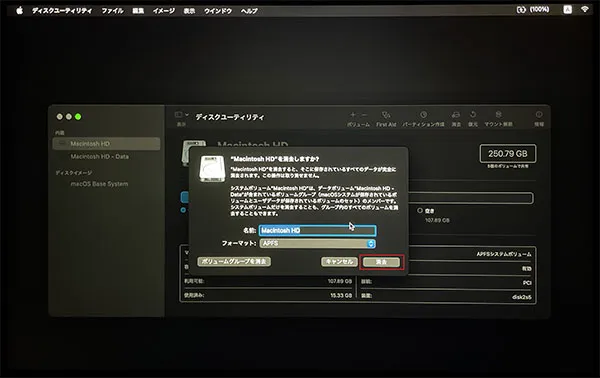Screen dimensions: 600x378
Task: Click the partition (パーティション作成) toolbar icon
Action: (x=423, y=115)
